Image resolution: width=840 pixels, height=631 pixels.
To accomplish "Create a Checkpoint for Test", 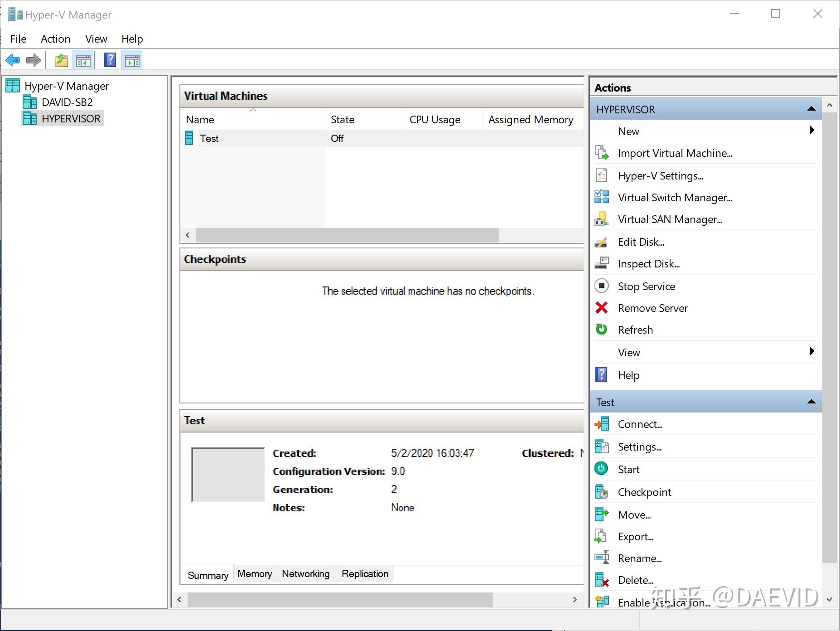I will point(645,492).
